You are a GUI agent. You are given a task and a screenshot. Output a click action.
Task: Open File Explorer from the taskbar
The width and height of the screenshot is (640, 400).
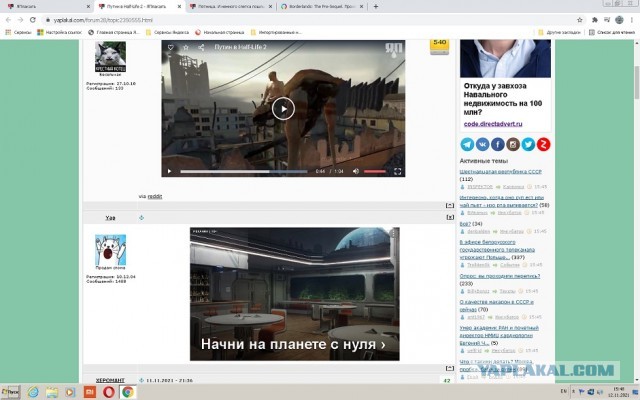[52, 392]
